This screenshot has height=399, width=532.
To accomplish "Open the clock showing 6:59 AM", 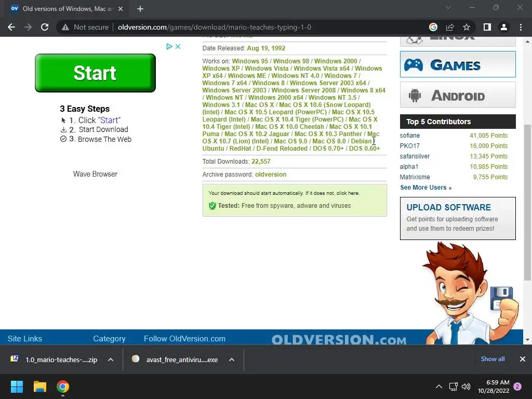I will click(x=494, y=387).
